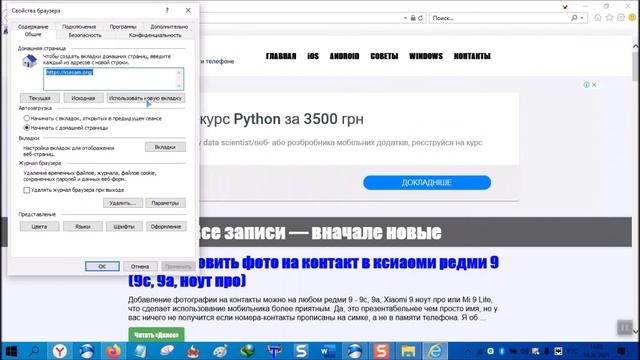
Task: Refresh the page in IE
Action: [x=420, y=18]
